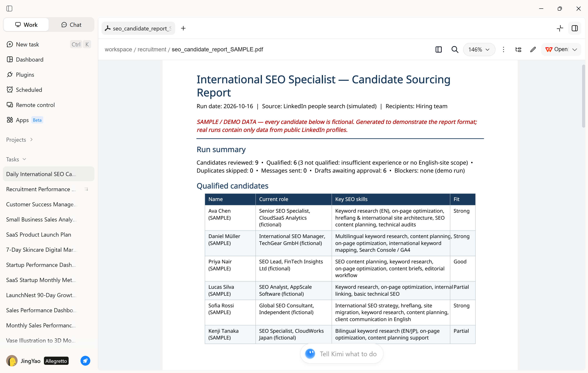Open a new tab with the plus icon
588x373 pixels.
click(183, 28)
